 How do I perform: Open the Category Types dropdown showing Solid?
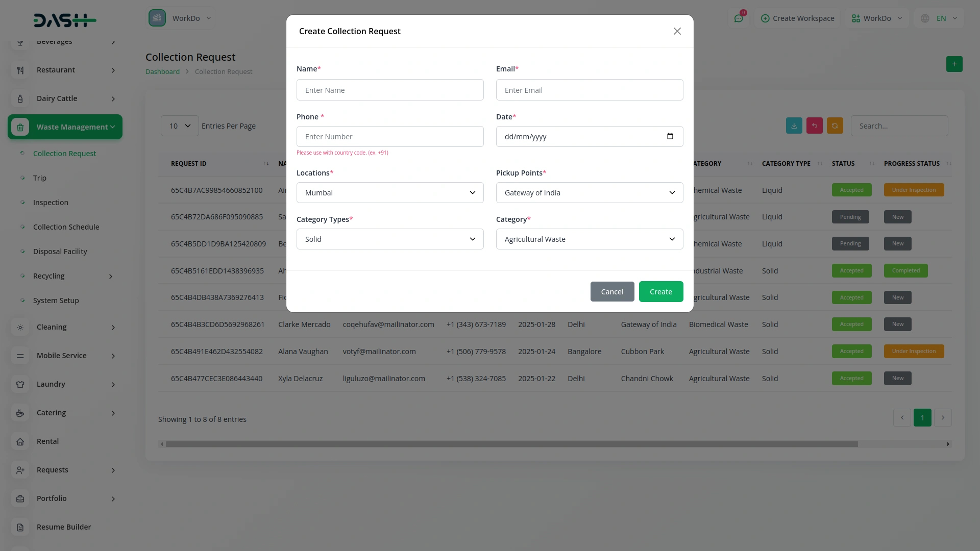coord(389,239)
